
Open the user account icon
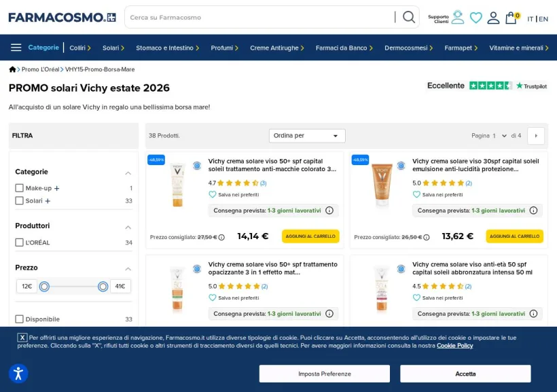(493, 18)
